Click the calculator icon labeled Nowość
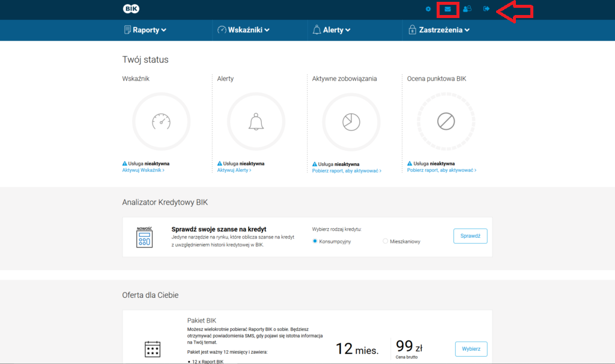Viewport: 615px width, 364px height. click(144, 237)
